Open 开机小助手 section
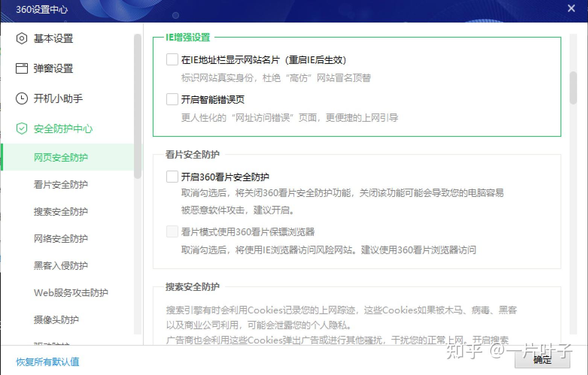588x375 pixels. point(58,98)
